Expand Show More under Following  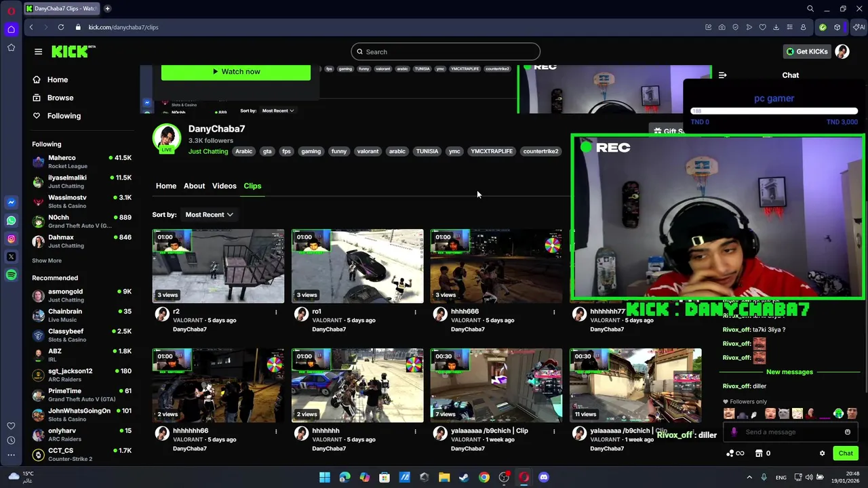[x=47, y=261]
